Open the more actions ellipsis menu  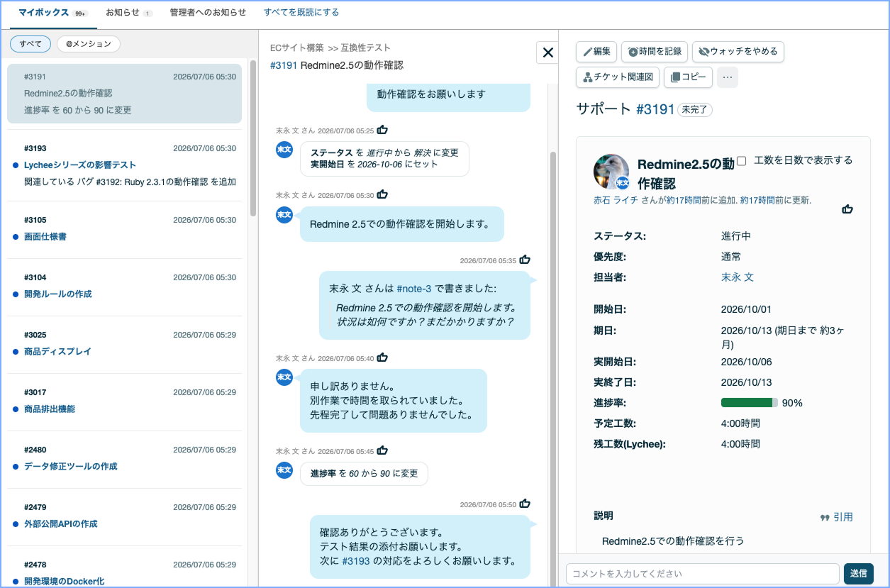(728, 77)
